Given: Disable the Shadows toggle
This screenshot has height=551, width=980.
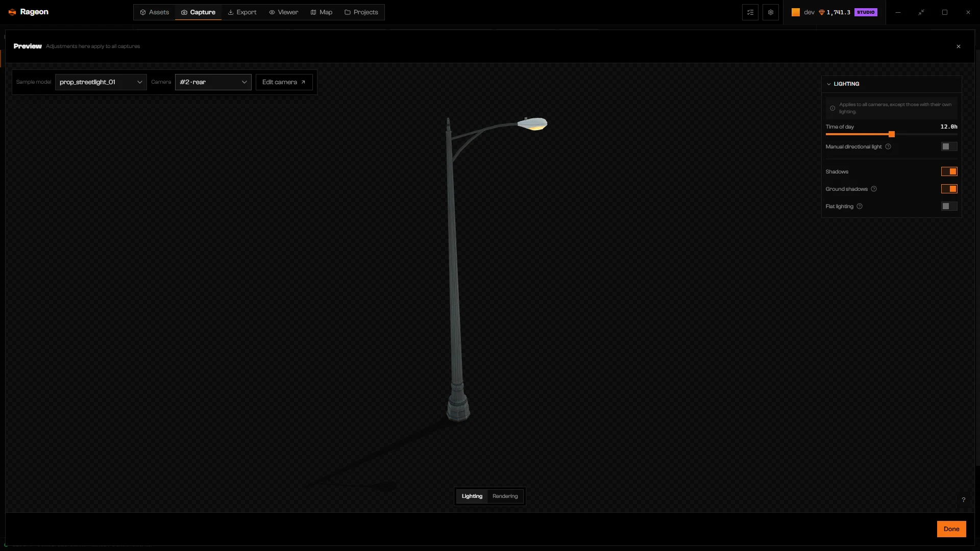Looking at the screenshot, I should click(949, 172).
